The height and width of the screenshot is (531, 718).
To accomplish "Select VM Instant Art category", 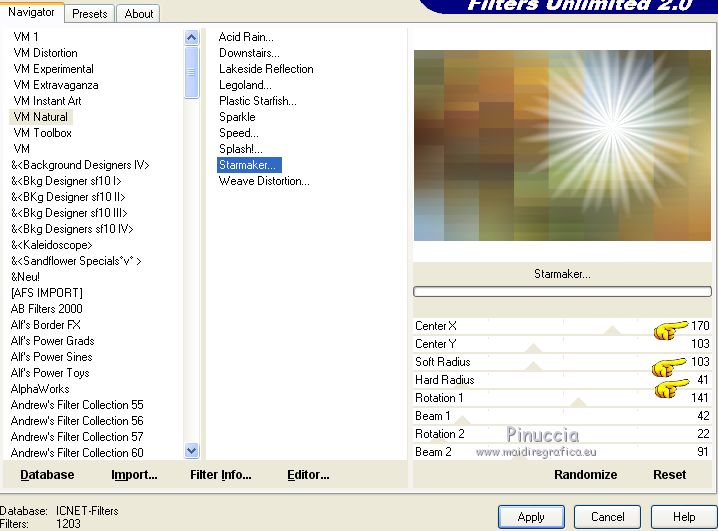I will click(48, 101).
